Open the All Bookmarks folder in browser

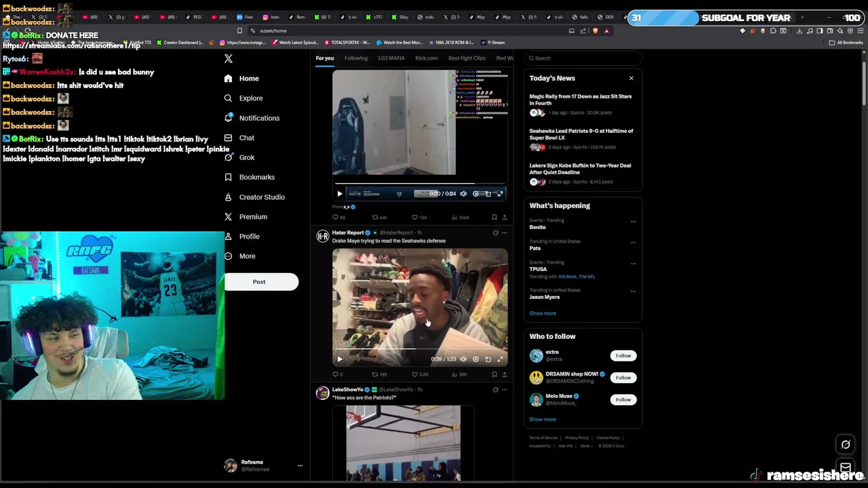pyautogui.click(x=846, y=43)
